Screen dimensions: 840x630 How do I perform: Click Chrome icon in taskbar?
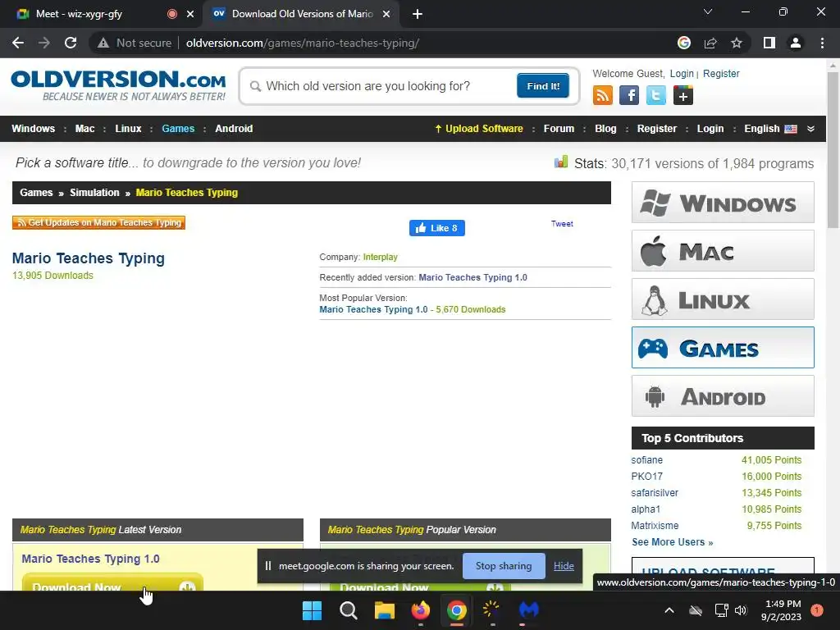click(x=457, y=610)
